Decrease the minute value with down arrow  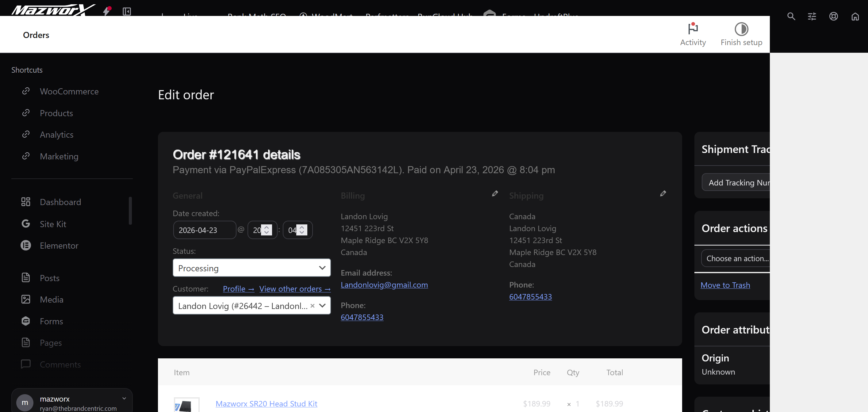pyautogui.click(x=302, y=232)
